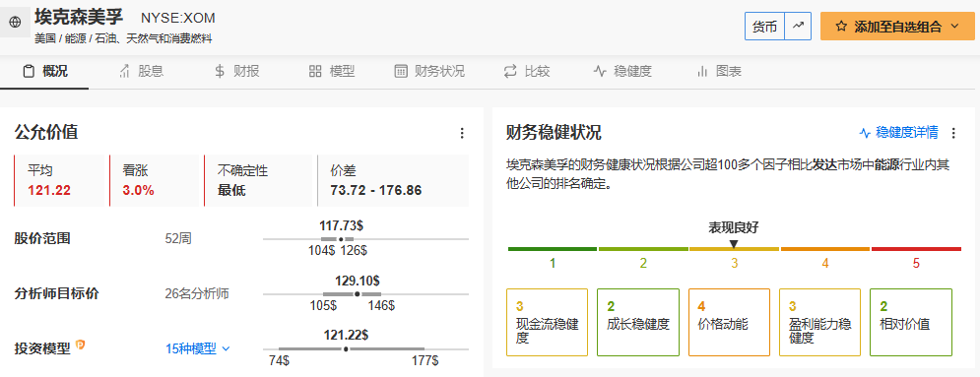Open the 财报 tab
Screen dimensions: 980x377
click(237, 71)
